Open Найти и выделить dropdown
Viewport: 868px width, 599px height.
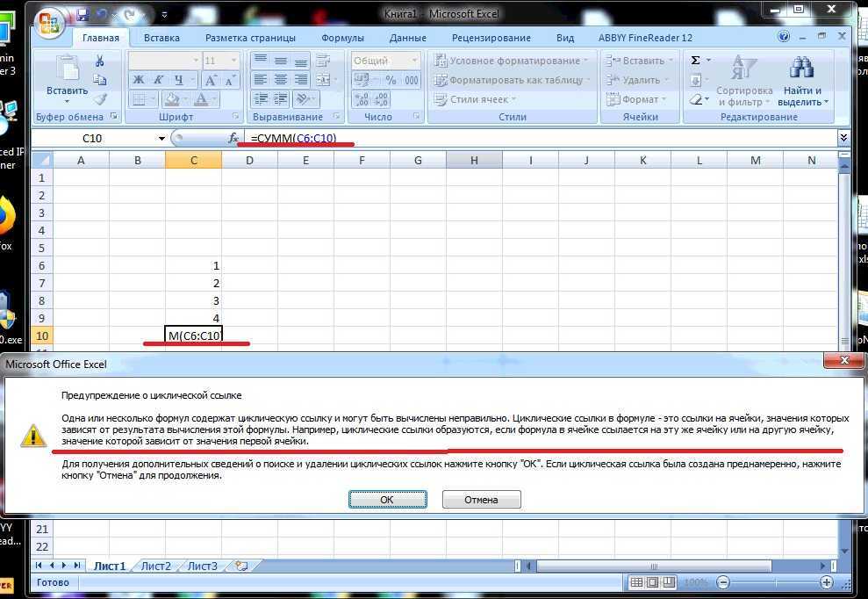803,81
